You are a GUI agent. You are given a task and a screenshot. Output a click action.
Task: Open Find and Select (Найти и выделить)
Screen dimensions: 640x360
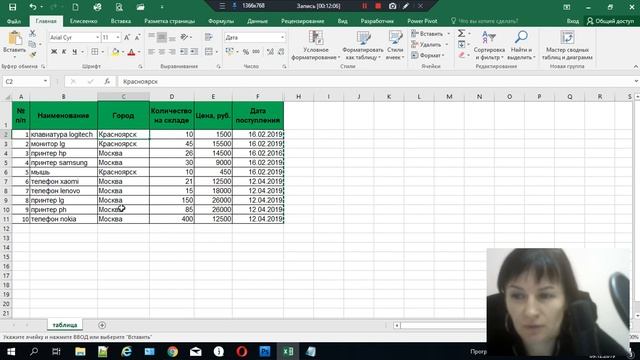point(521,45)
